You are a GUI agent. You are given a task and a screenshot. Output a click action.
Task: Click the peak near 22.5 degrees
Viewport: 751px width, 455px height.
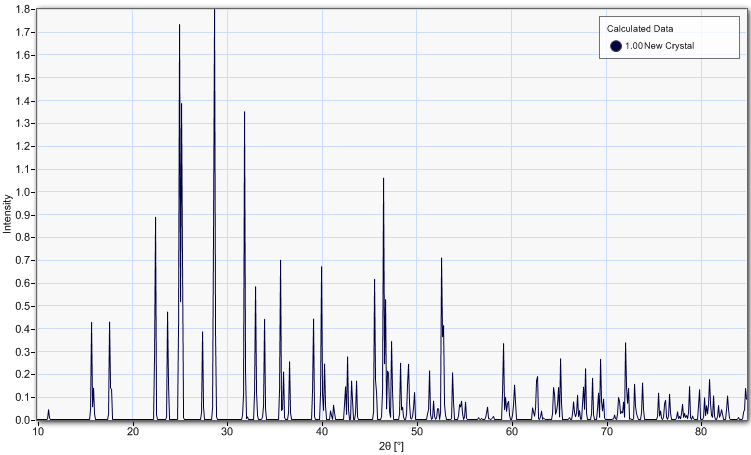point(156,220)
